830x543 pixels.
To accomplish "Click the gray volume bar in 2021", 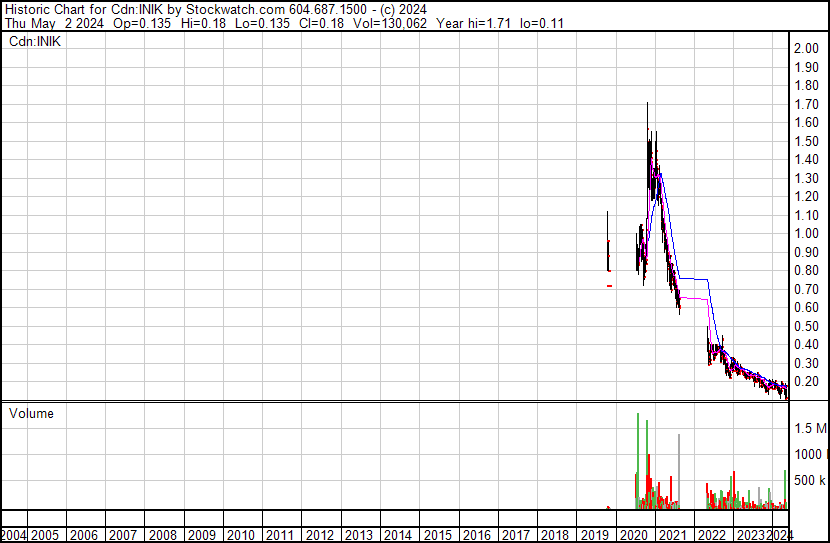I will 679,471.
